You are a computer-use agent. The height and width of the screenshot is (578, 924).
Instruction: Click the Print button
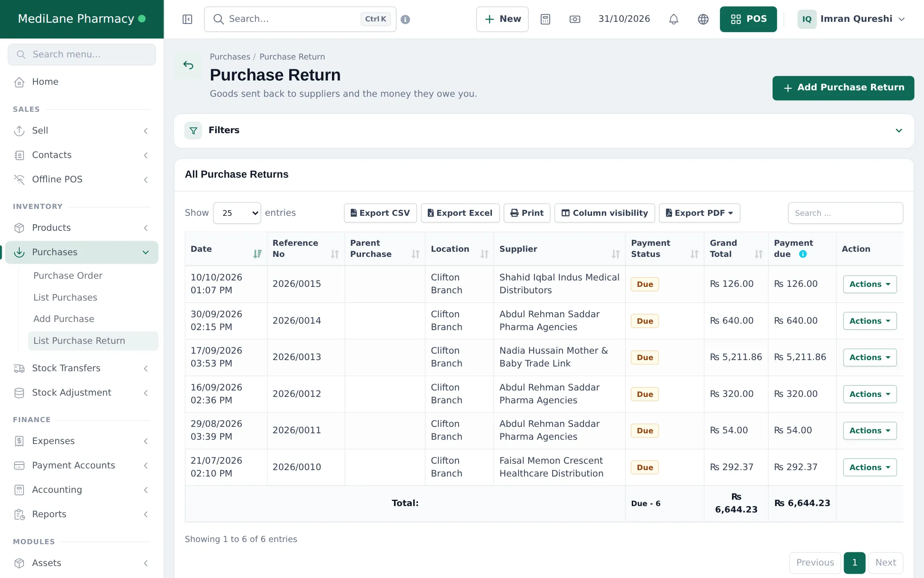(x=527, y=213)
